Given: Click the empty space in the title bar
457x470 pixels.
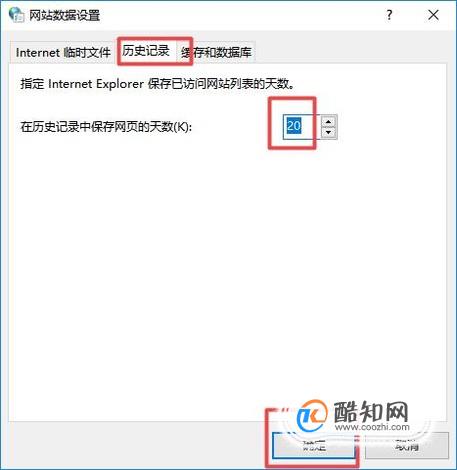Looking at the screenshot, I should point(240,15).
